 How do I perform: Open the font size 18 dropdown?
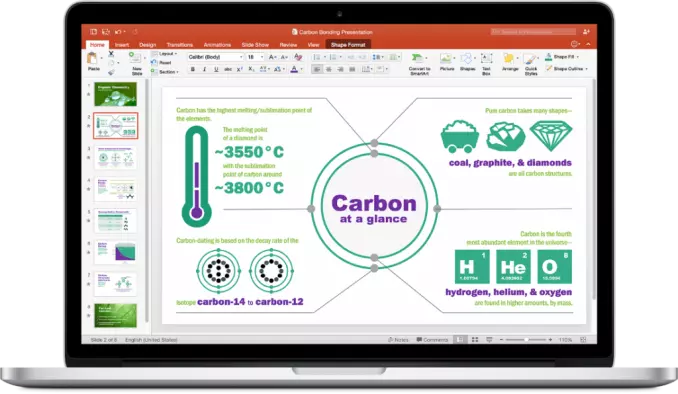pos(255,57)
